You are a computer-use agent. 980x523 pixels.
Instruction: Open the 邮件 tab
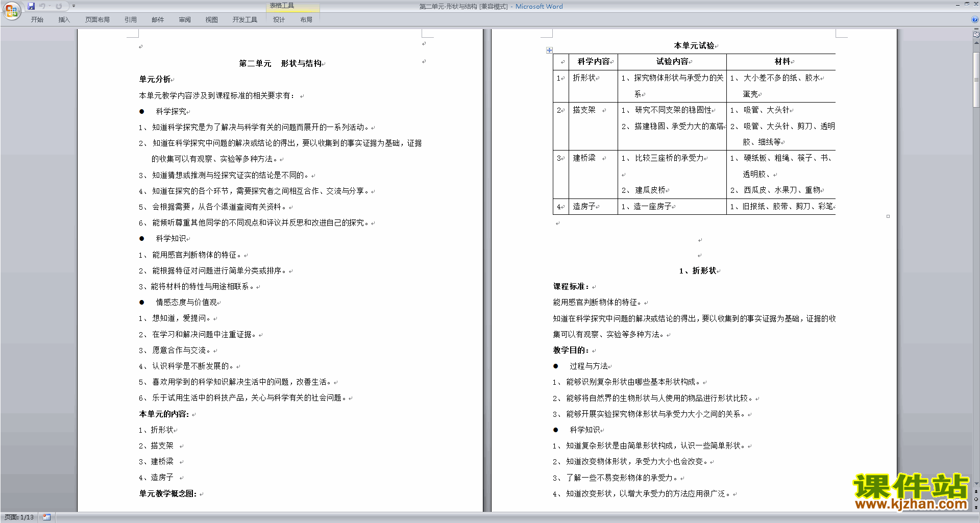pyautogui.click(x=158, y=19)
